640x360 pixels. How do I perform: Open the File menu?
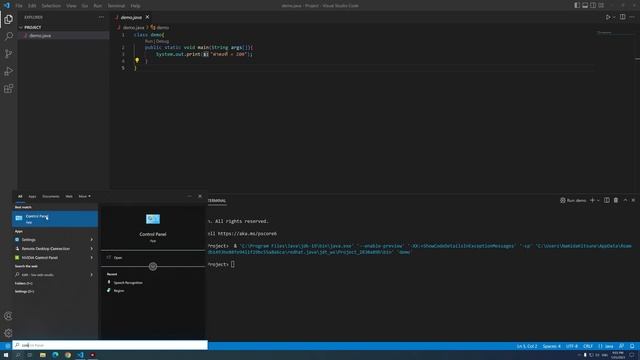pyautogui.click(x=19, y=6)
